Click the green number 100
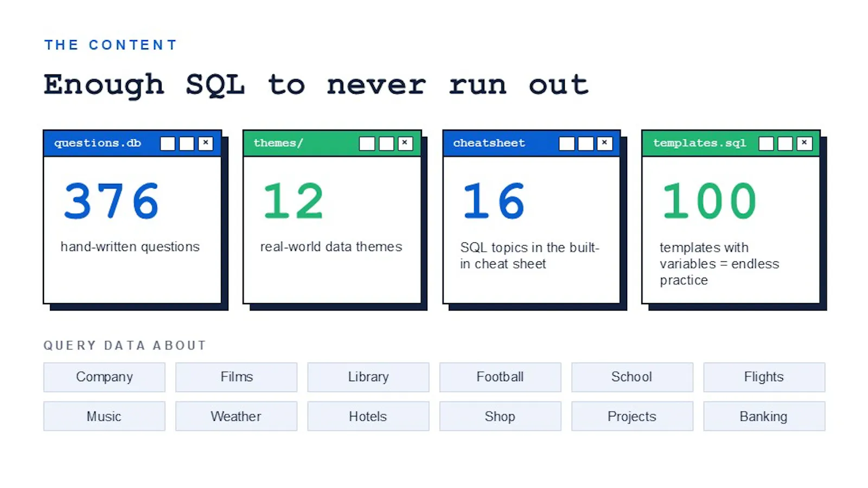The height and width of the screenshot is (488, 868). click(709, 201)
